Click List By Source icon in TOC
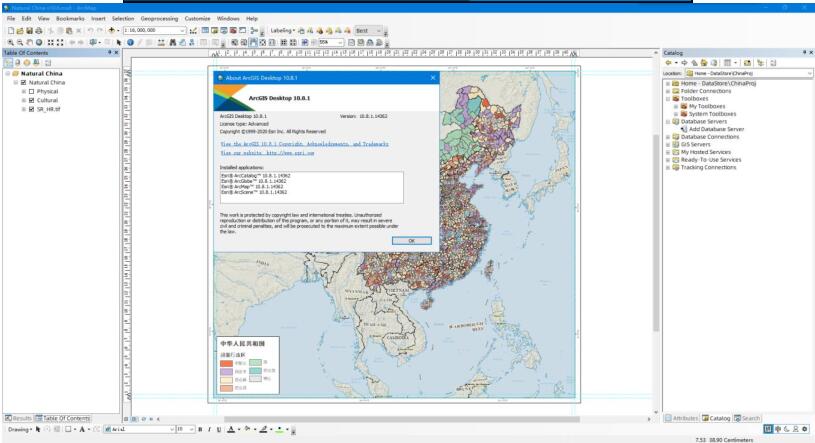 point(17,63)
